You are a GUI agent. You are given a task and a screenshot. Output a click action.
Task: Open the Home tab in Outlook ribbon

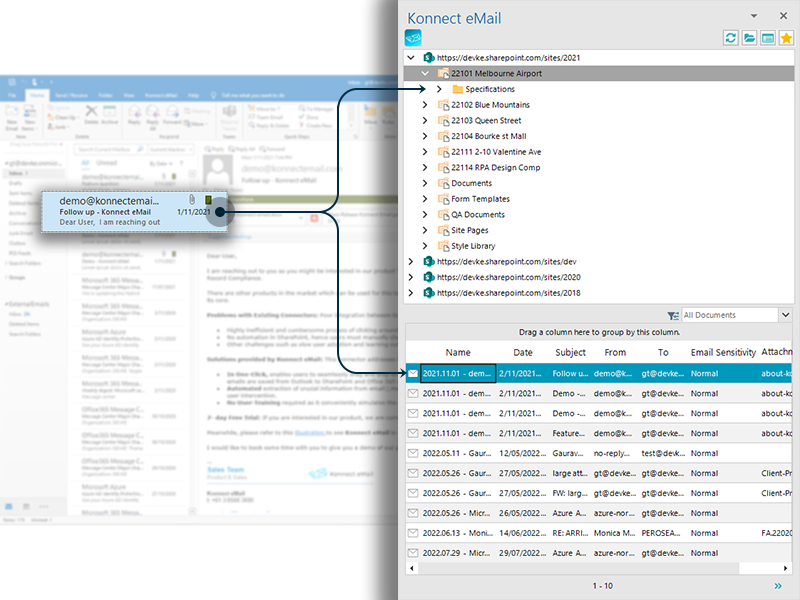point(37,95)
